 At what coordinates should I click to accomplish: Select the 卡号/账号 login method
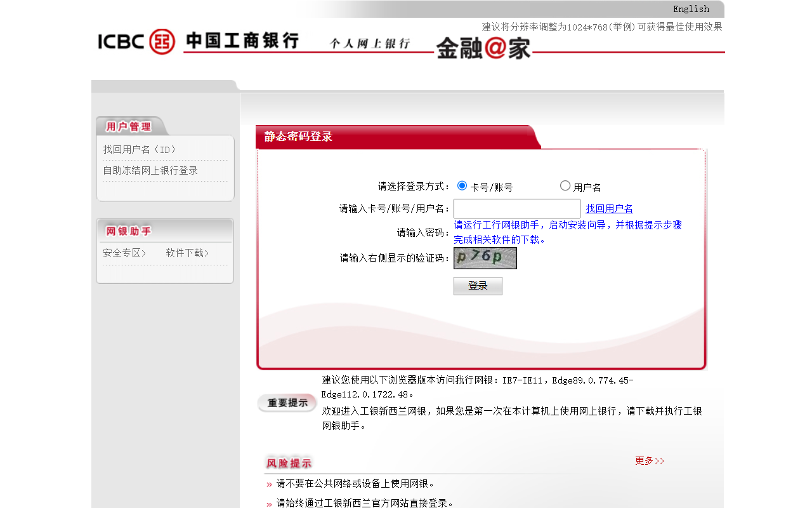[x=462, y=185]
